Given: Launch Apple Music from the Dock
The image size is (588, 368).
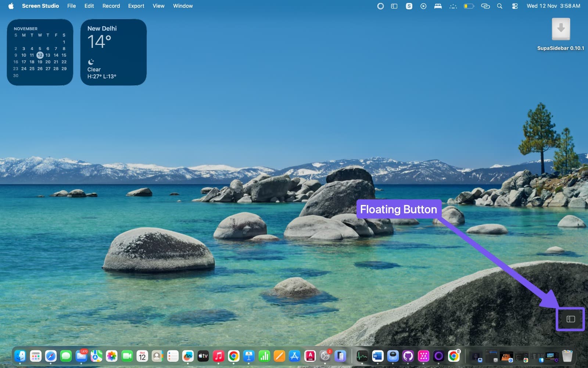Looking at the screenshot, I should tap(218, 356).
